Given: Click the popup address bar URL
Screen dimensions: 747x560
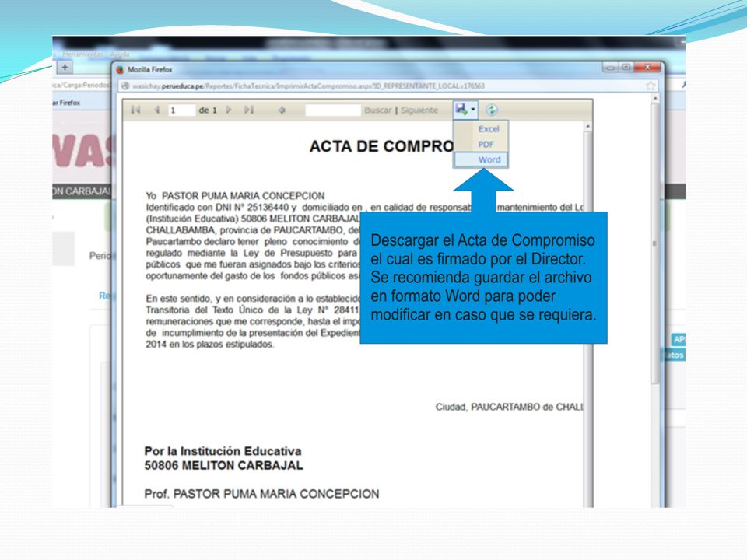Looking at the screenshot, I should [308, 86].
